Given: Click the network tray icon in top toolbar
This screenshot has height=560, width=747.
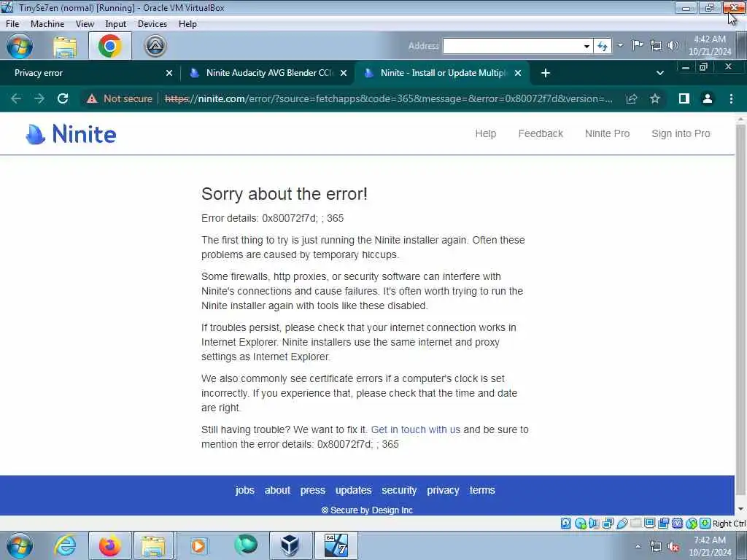Looking at the screenshot, I should click(x=656, y=46).
